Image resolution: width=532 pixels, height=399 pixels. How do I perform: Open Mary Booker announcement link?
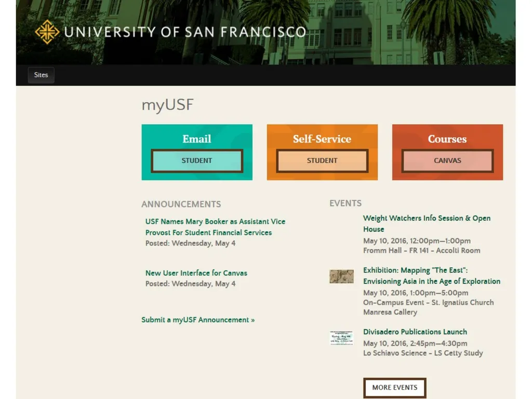(215, 227)
